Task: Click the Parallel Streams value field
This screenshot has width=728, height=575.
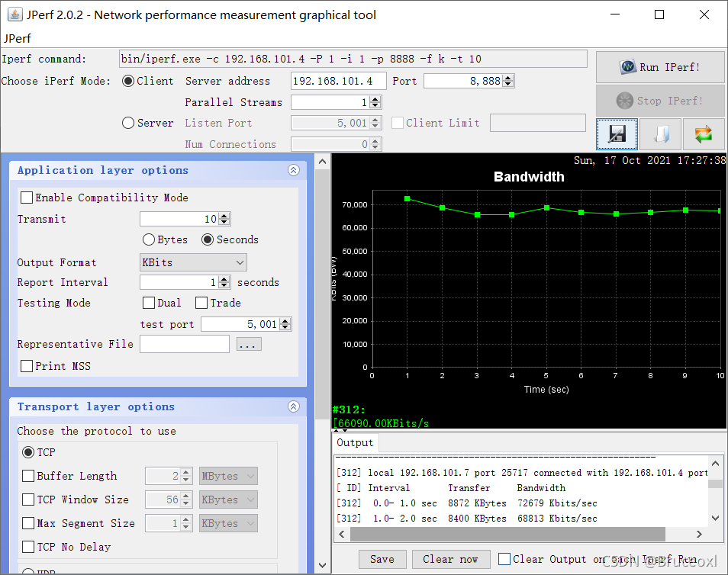Action: [x=330, y=102]
